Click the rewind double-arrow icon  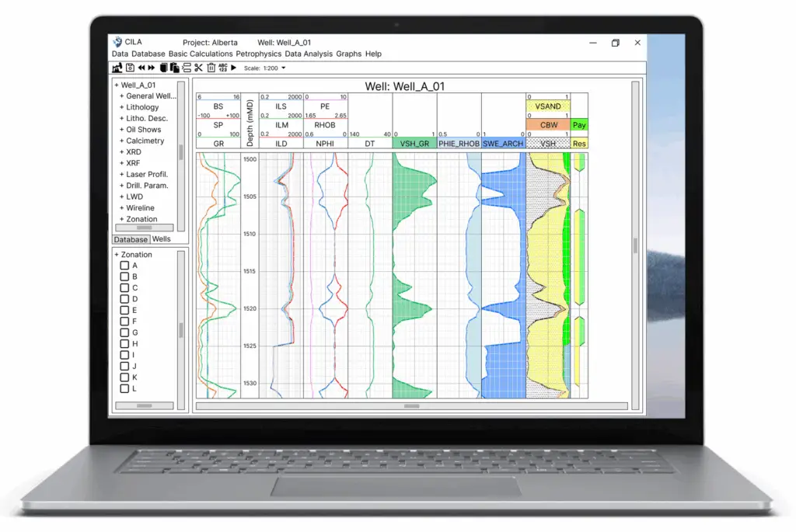coord(141,68)
